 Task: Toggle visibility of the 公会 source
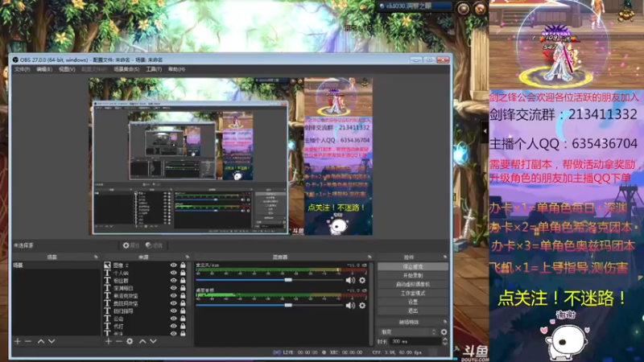coord(174,319)
